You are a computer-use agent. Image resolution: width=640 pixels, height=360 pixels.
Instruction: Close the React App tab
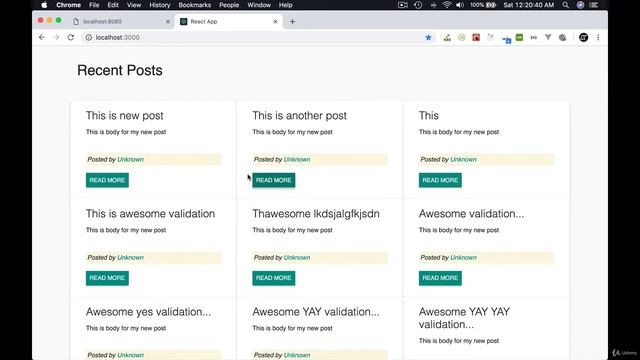point(275,22)
